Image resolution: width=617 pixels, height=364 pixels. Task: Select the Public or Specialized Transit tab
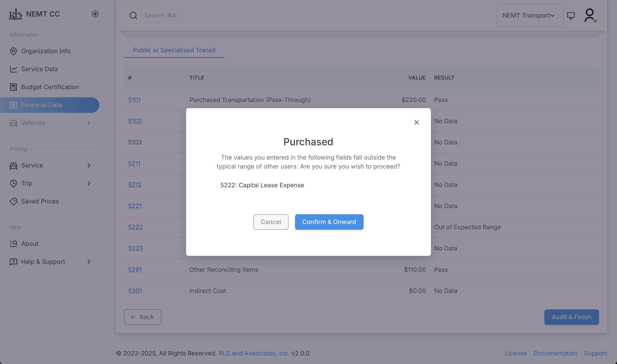click(174, 50)
